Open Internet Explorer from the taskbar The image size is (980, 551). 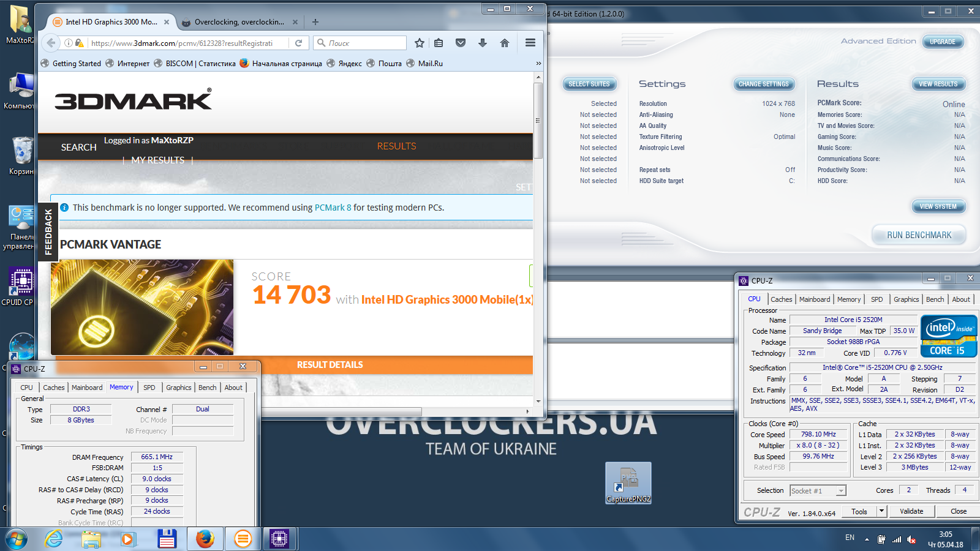54,539
